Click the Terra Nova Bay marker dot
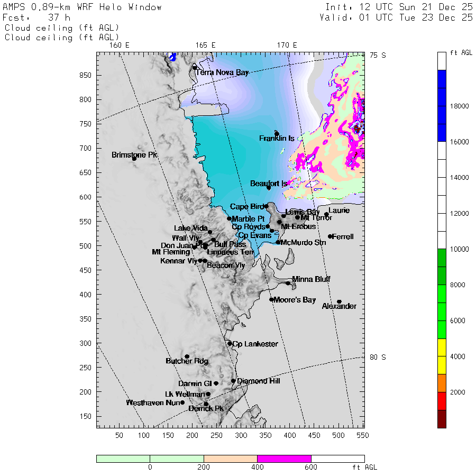 click(x=195, y=67)
